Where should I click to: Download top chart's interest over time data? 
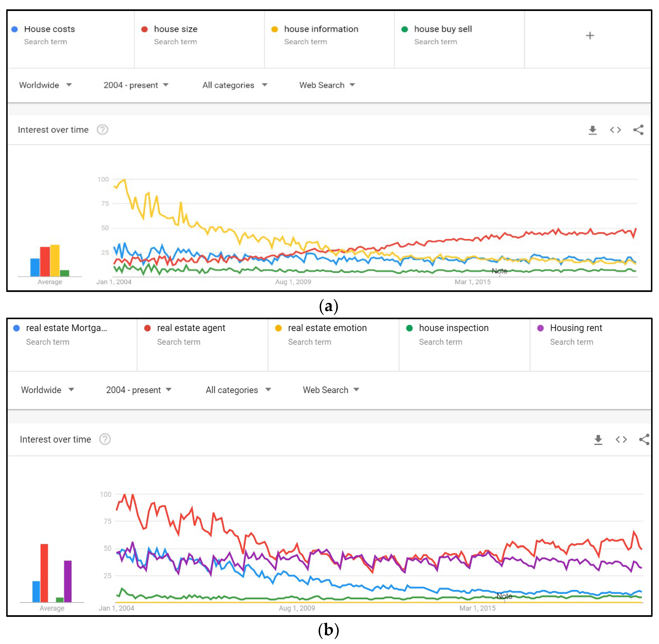[x=592, y=130]
